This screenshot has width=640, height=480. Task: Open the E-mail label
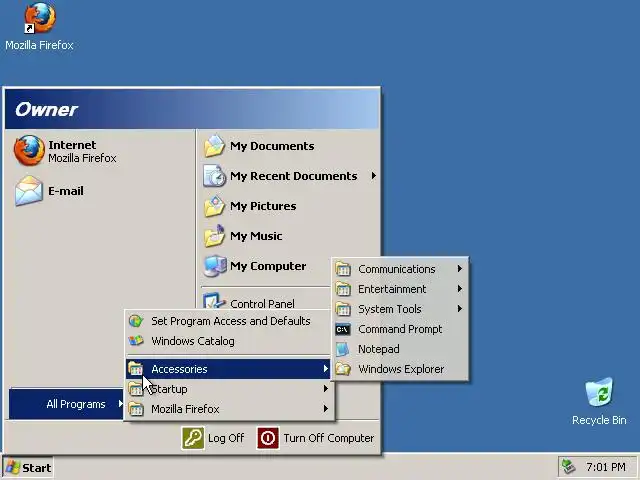pos(66,191)
